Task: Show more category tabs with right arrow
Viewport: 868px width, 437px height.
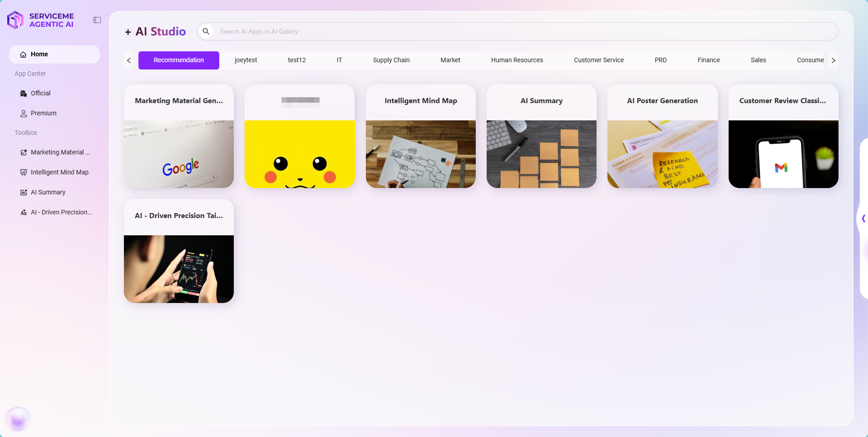Action: tap(833, 60)
